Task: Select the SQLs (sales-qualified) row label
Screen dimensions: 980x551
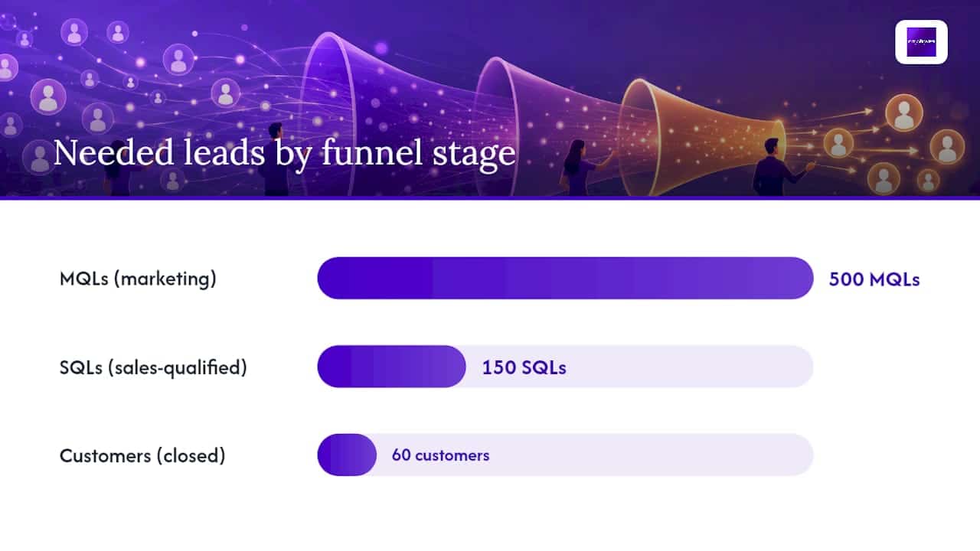Action: [x=153, y=367]
